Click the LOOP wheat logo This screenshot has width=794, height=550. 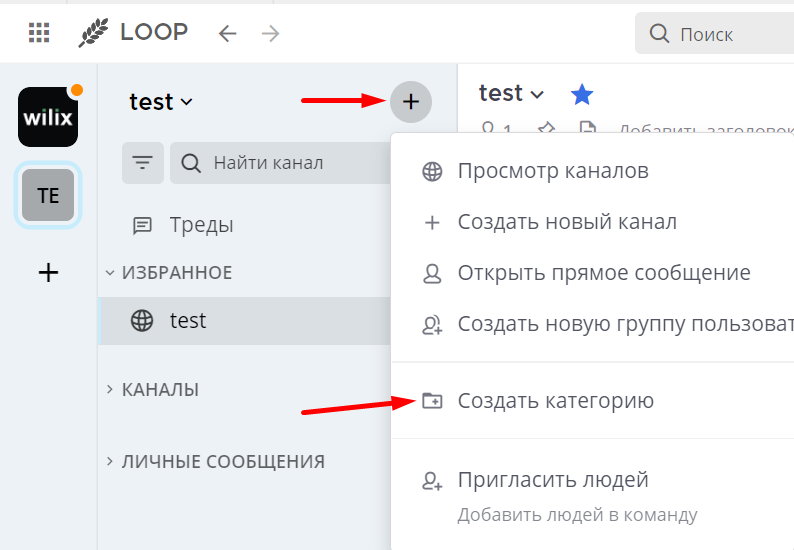(93, 33)
